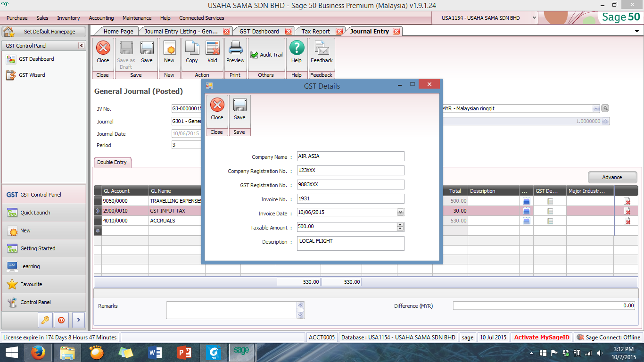Click the Invoice No. field
Viewport: 644px width, 362px height.
coord(350,198)
